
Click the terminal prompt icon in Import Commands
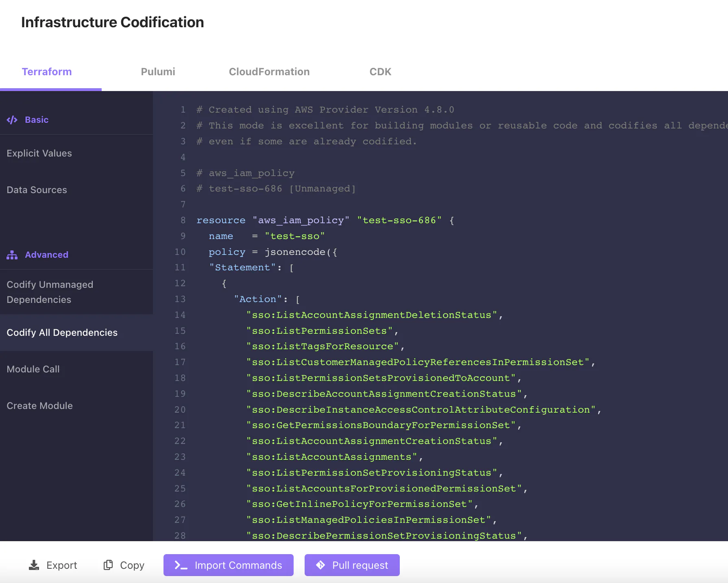tap(181, 565)
